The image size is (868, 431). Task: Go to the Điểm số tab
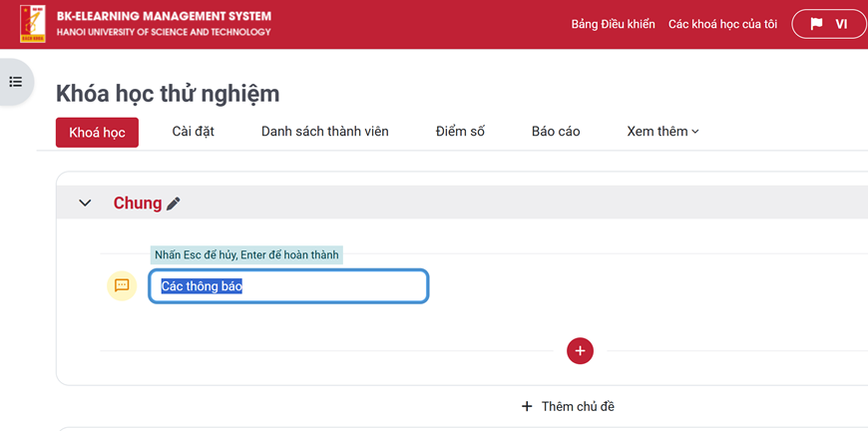click(x=460, y=132)
